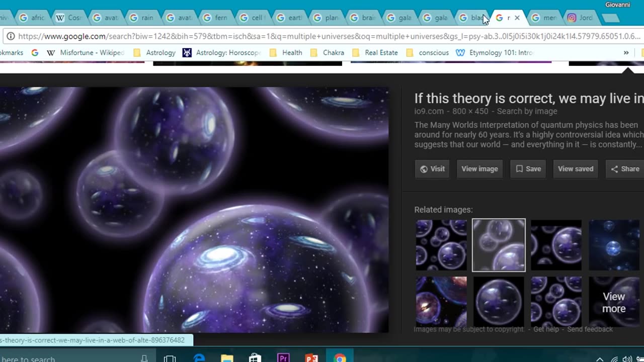Click the site info icon in address bar
Screen dimensions: 644x362
[x=10, y=36]
